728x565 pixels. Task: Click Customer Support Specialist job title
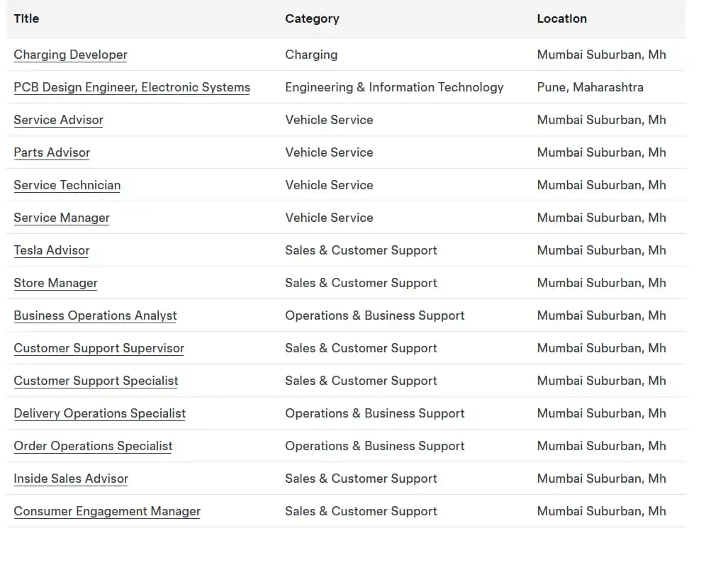point(96,381)
